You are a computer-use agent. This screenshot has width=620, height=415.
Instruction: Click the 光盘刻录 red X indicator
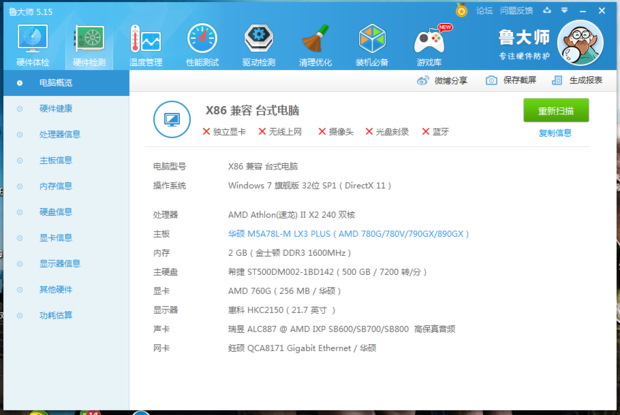pyautogui.click(x=369, y=132)
